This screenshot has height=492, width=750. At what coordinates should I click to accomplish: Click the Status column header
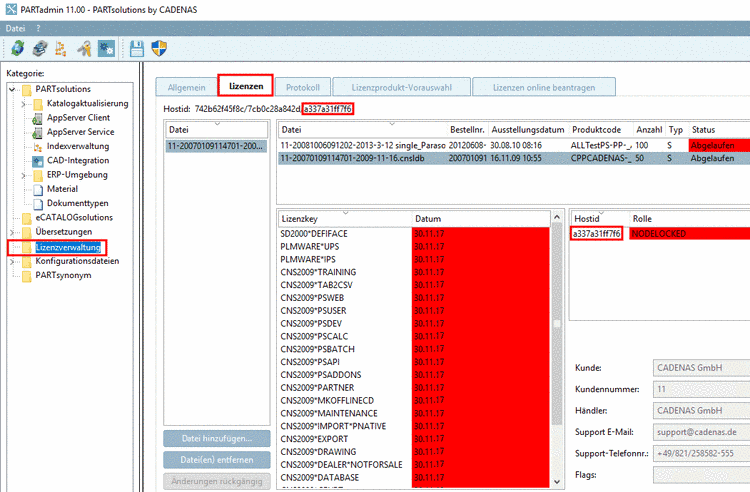coord(719,130)
